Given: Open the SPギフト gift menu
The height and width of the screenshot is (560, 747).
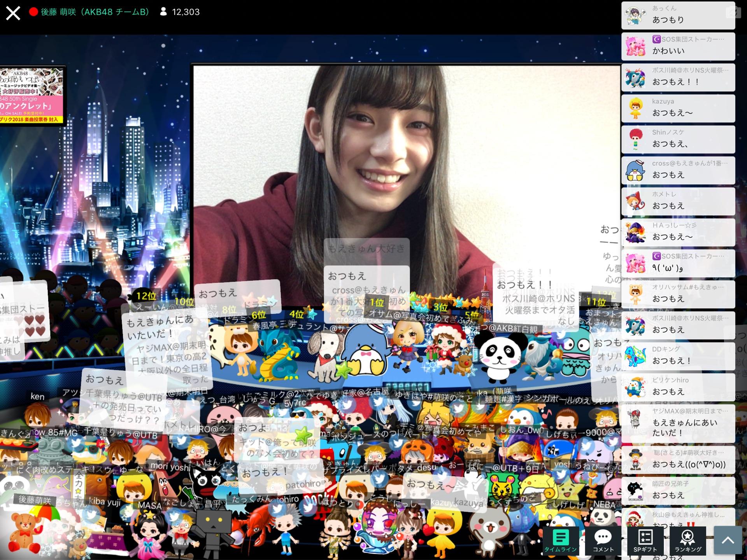Looking at the screenshot, I should [645, 541].
